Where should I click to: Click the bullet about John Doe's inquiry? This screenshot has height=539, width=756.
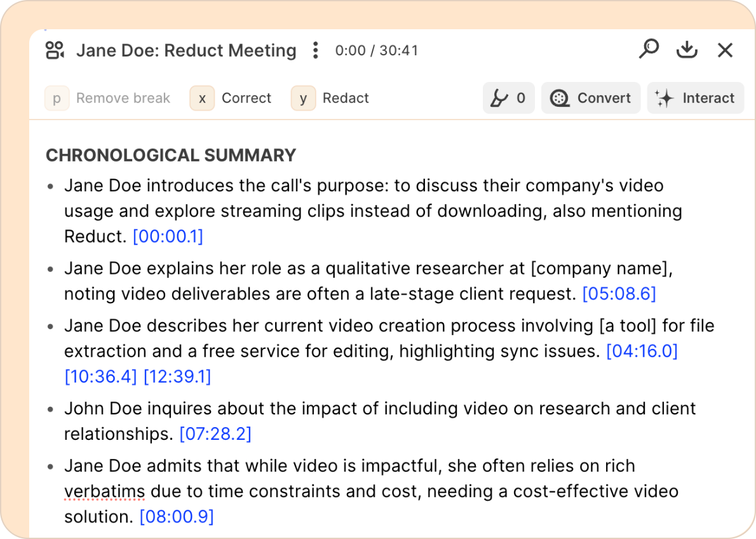(x=380, y=421)
